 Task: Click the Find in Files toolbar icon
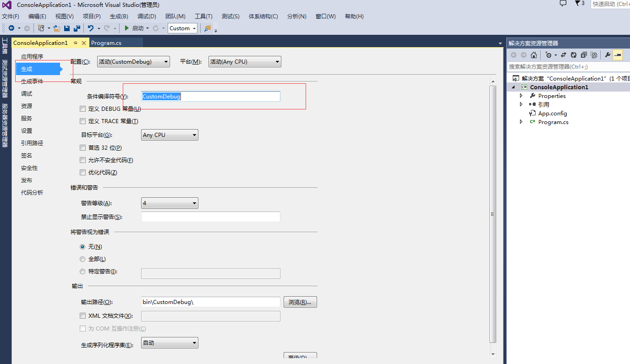coord(208,28)
